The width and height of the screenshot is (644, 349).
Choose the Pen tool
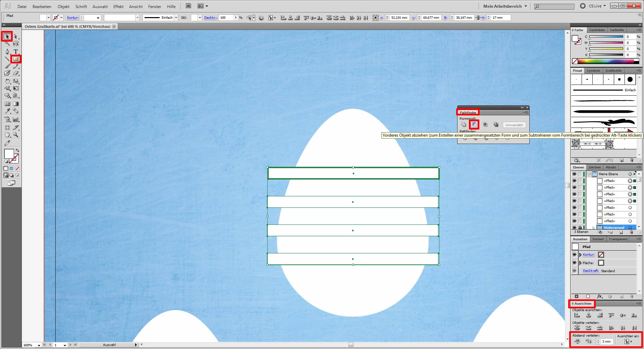(7, 51)
